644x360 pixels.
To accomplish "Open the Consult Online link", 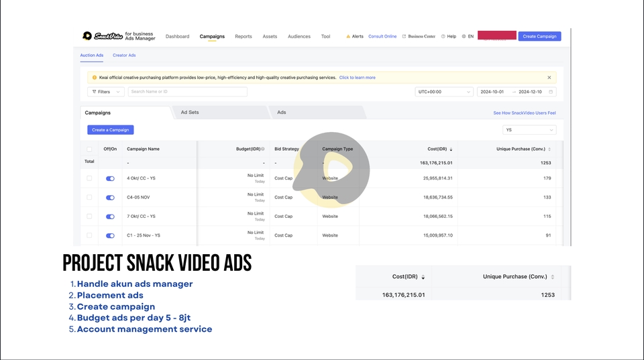I will click(x=382, y=36).
